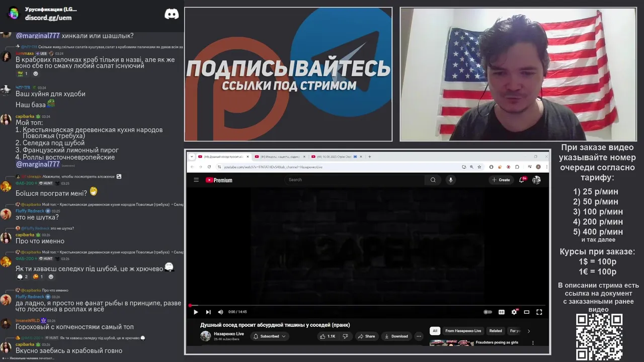Open Назаренко Live channel avatar

coord(205,336)
